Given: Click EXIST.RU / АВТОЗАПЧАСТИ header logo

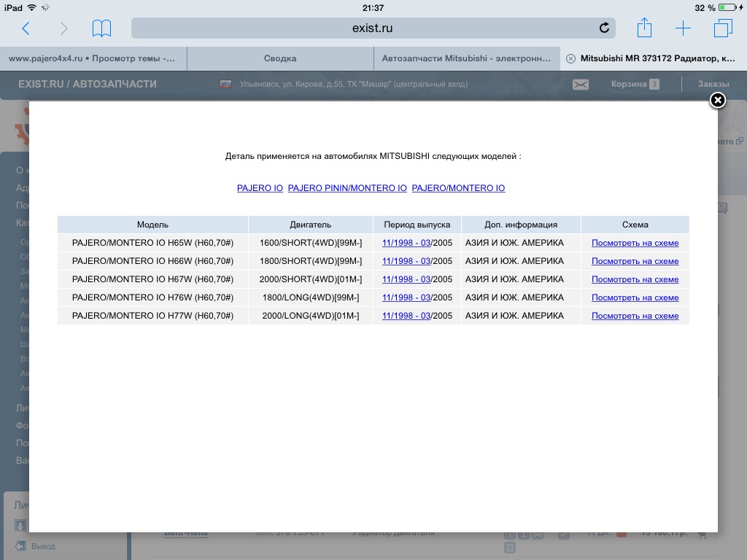Looking at the screenshot, I should [x=88, y=84].
